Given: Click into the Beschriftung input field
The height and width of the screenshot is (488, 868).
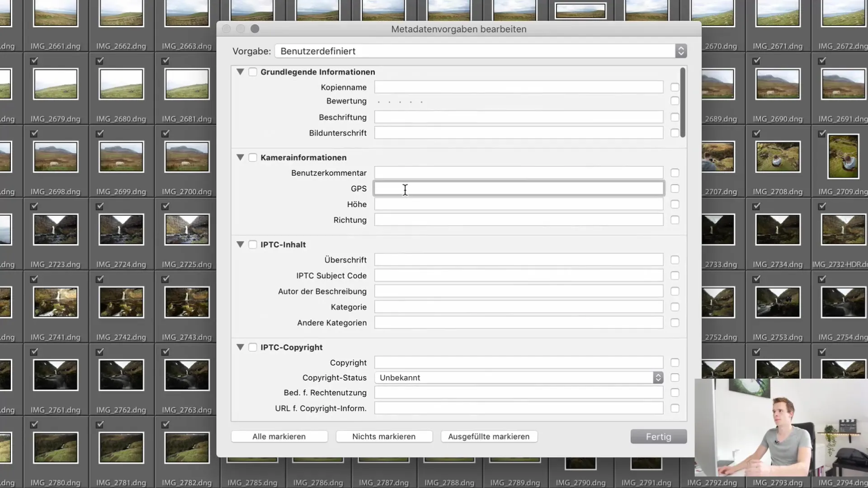Looking at the screenshot, I should pos(519,117).
